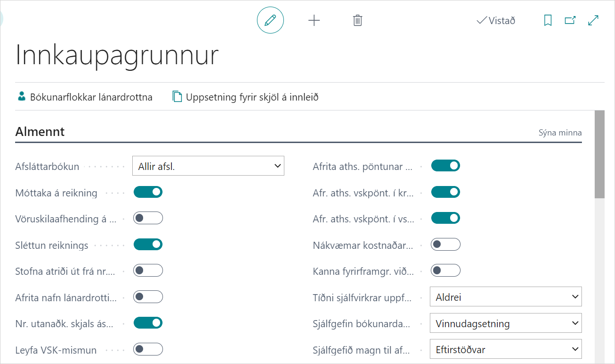Enable the Kanna fyrirframgr. toggle
This screenshot has height=364, width=615.
pyautogui.click(x=445, y=271)
